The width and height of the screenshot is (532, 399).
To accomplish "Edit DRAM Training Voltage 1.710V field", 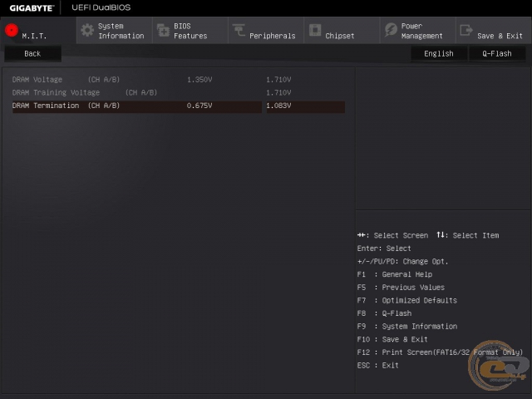I will 305,92.
